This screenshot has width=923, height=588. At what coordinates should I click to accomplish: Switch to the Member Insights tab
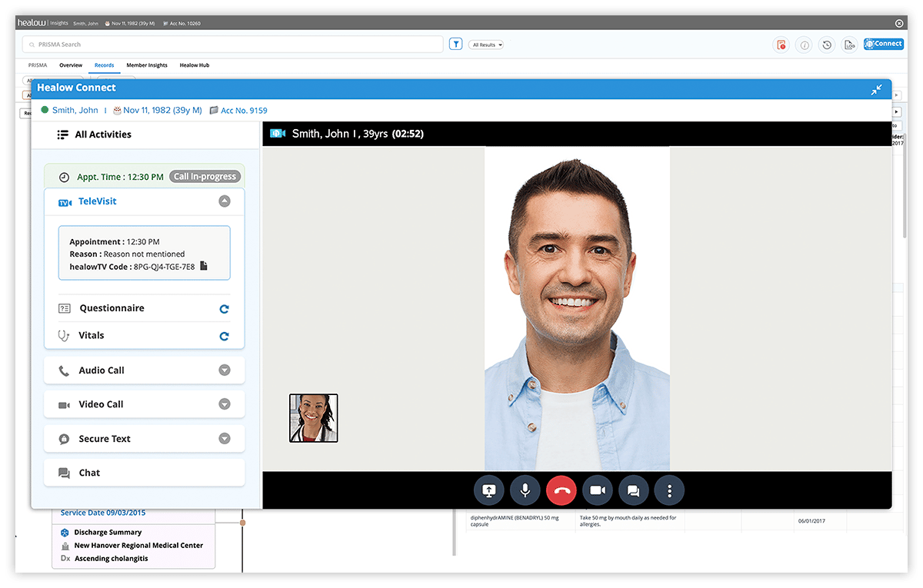147,65
